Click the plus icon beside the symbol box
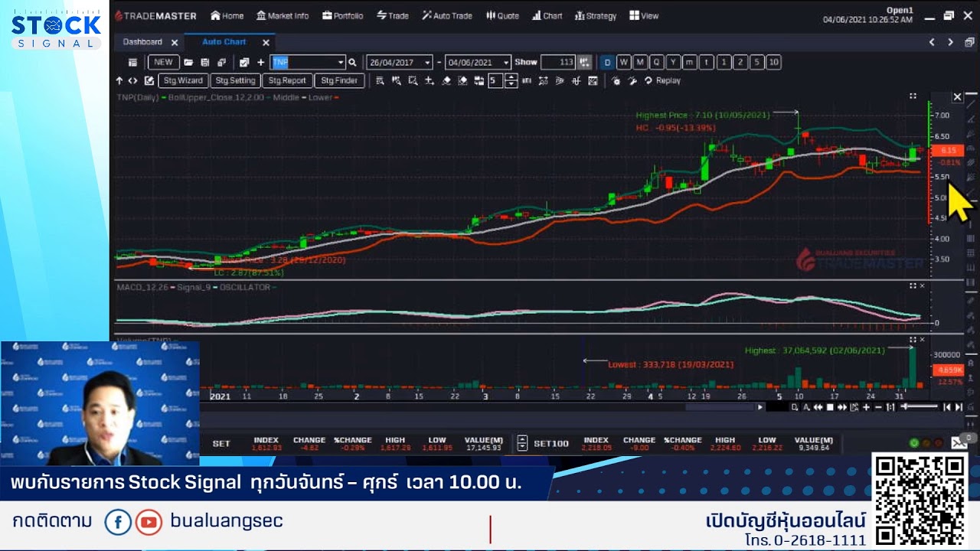This screenshot has width=980, height=551. 260,62
